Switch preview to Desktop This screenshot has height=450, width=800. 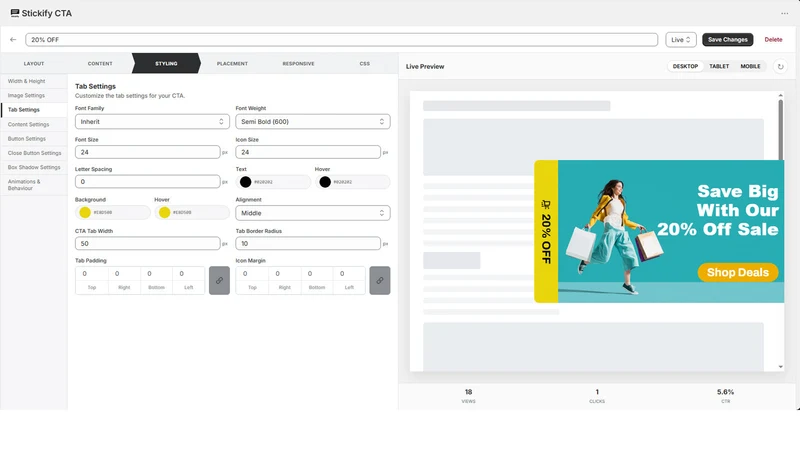click(x=685, y=66)
